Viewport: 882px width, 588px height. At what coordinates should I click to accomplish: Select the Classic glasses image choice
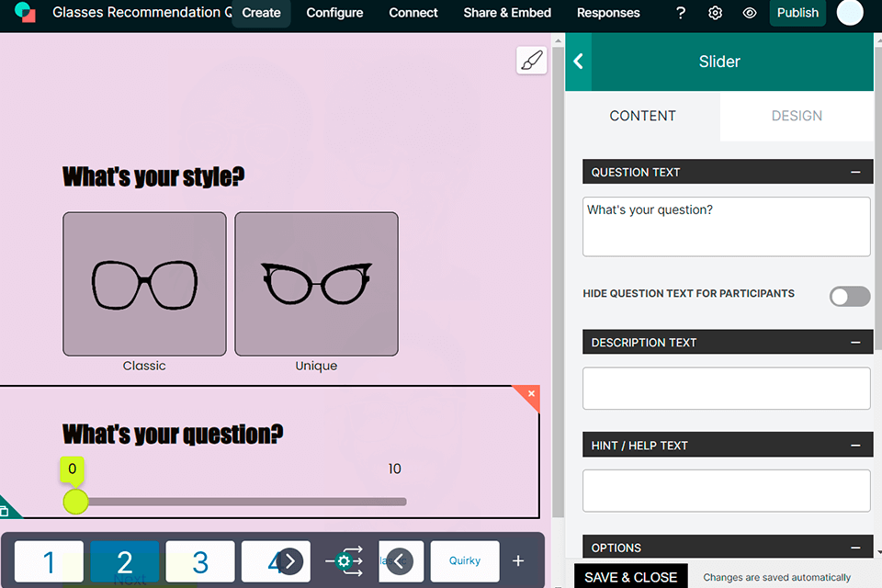(x=144, y=284)
